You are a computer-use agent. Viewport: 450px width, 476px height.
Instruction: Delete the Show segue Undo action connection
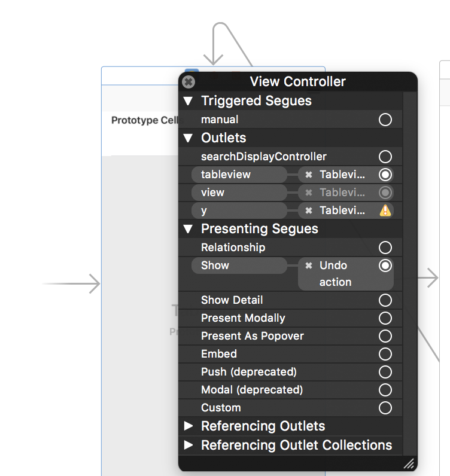tap(309, 266)
